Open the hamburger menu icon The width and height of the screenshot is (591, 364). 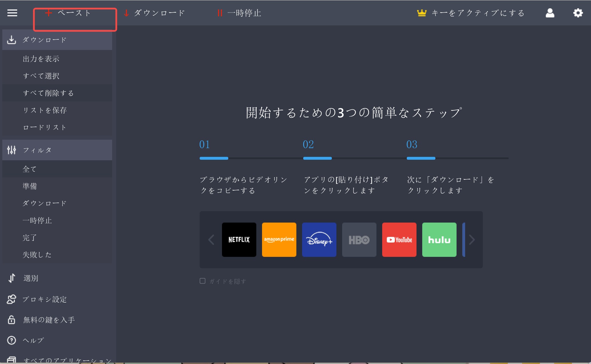point(12,13)
